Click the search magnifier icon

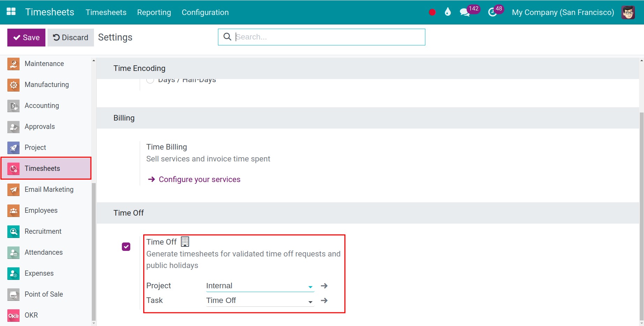click(x=227, y=37)
